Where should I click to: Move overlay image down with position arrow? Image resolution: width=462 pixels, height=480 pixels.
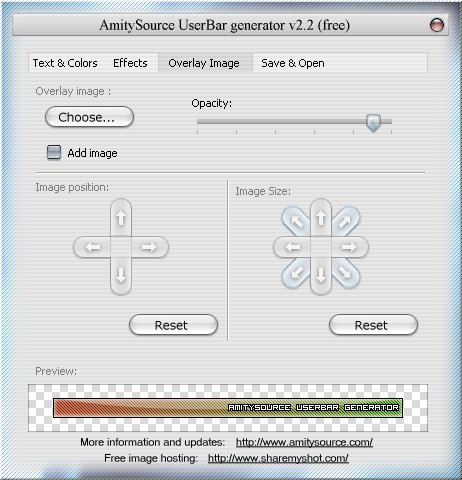[x=121, y=276]
